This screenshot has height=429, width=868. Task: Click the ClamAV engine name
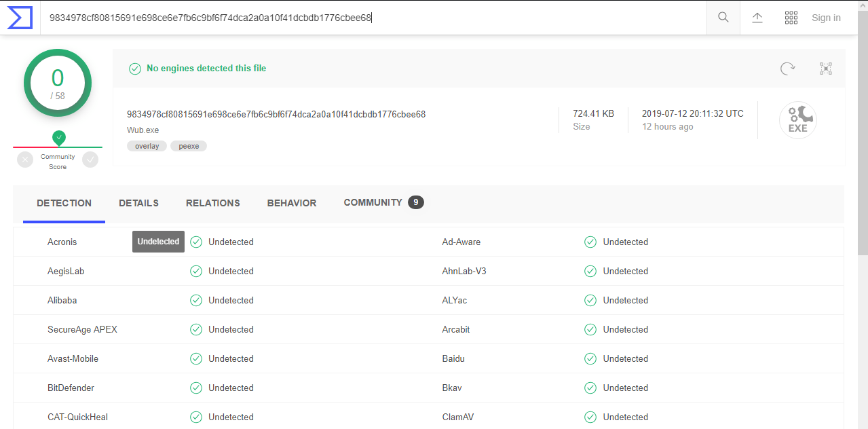458,417
